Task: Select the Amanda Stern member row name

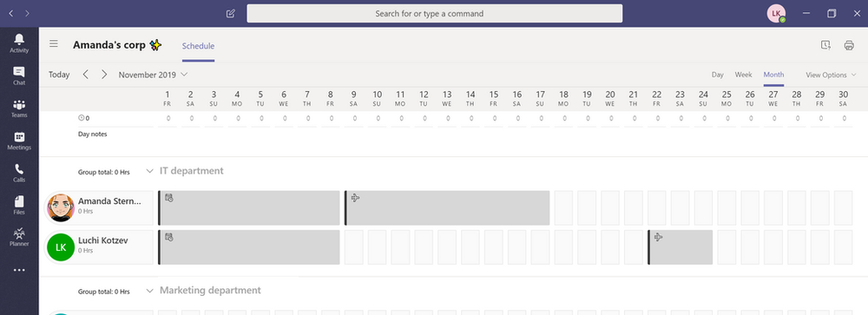Action: [x=109, y=201]
